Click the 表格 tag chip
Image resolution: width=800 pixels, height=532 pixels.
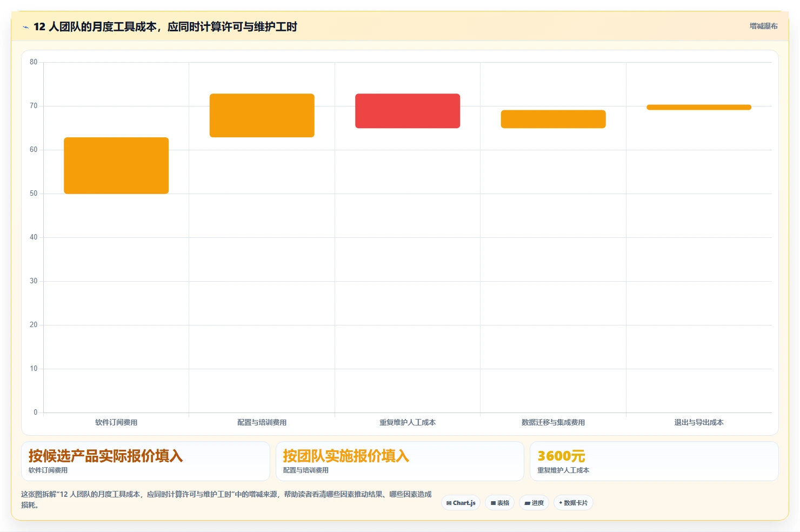[x=499, y=503]
